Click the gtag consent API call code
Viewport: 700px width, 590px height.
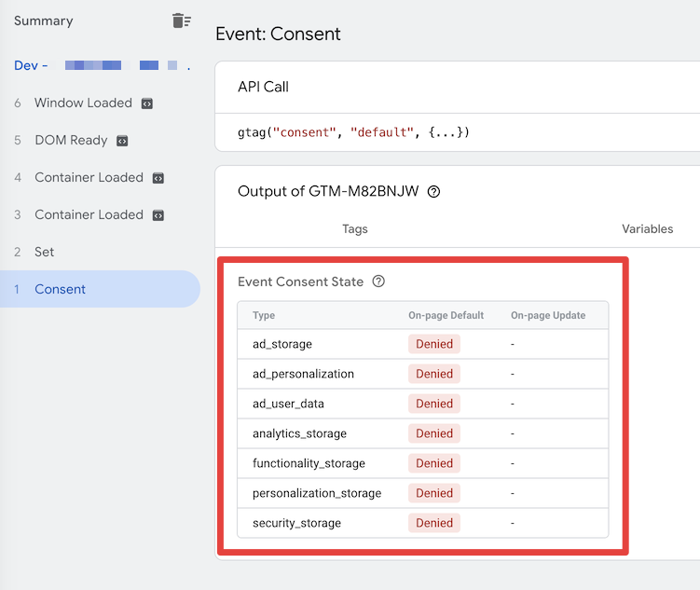point(353,132)
